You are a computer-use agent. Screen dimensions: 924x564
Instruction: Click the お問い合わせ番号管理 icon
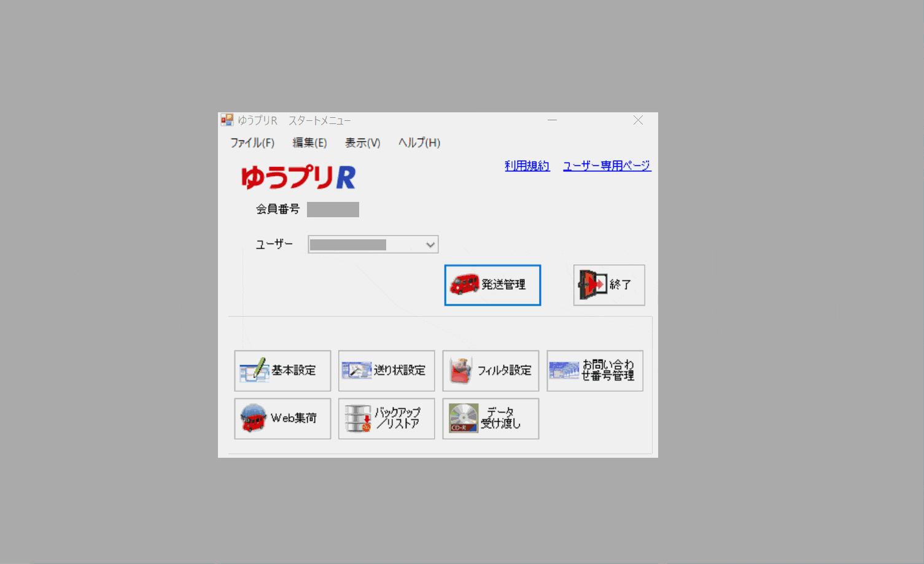[x=564, y=371]
